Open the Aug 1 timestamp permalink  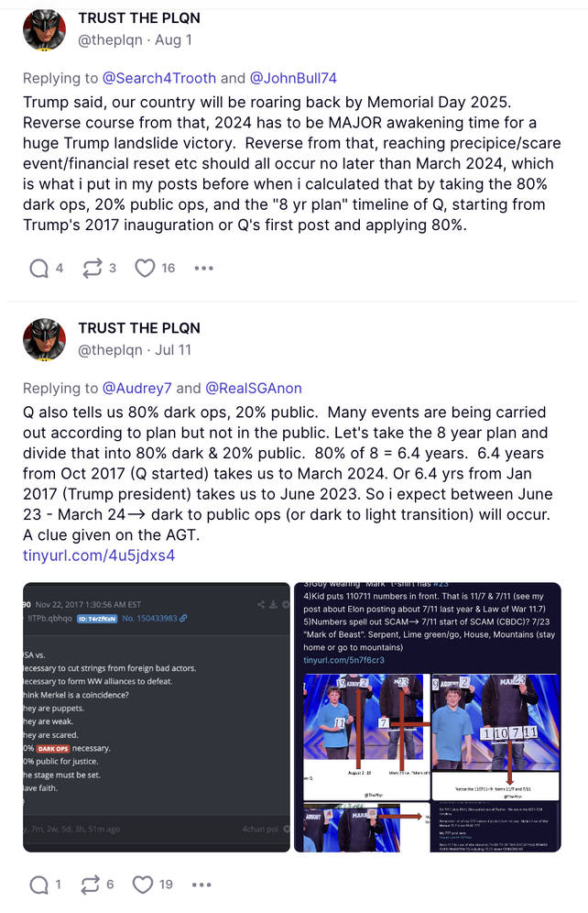pyautogui.click(x=174, y=39)
